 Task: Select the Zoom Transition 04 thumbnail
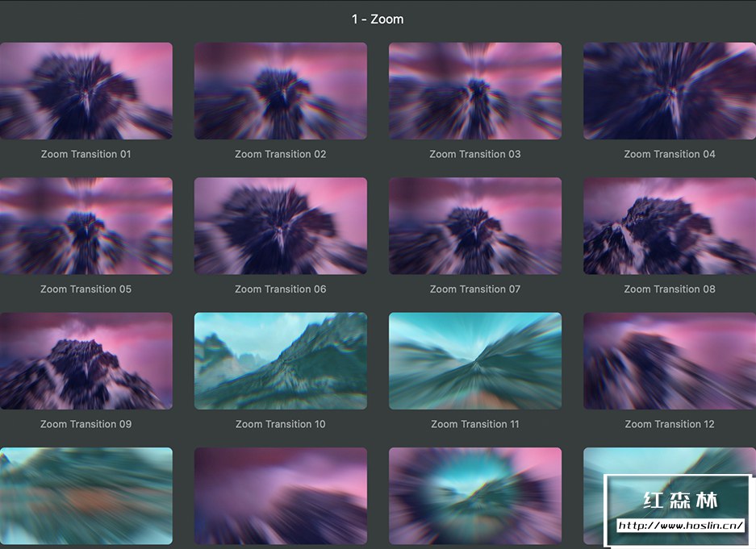click(670, 91)
